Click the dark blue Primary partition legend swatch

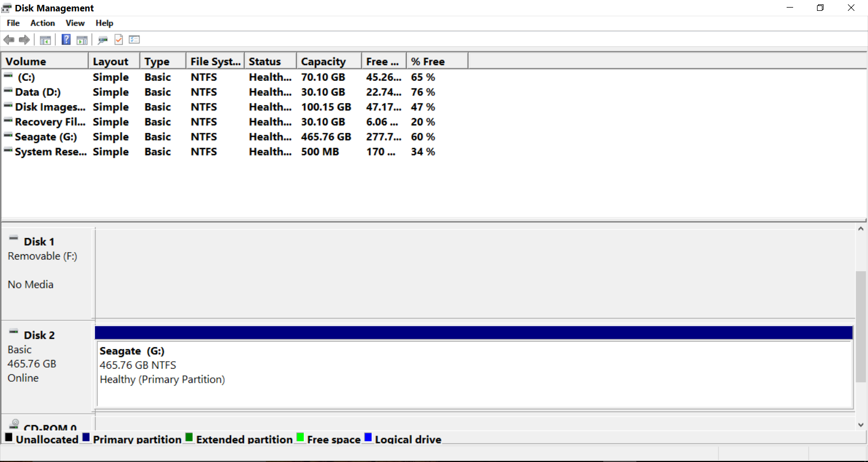tap(86, 438)
